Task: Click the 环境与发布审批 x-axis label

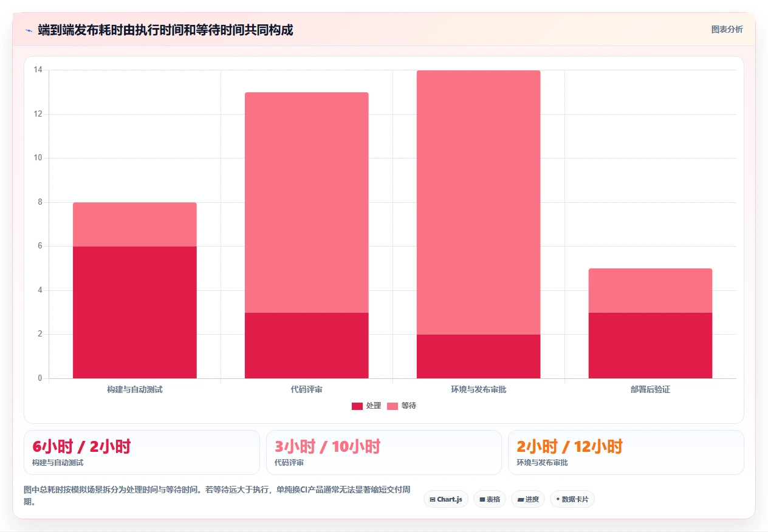Action: tap(479, 389)
